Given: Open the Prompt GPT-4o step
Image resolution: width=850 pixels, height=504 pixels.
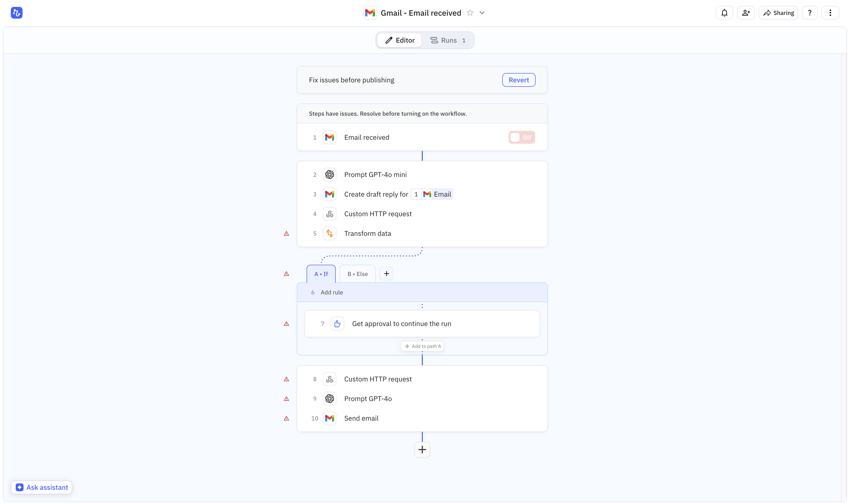Looking at the screenshot, I should (x=422, y=399).
